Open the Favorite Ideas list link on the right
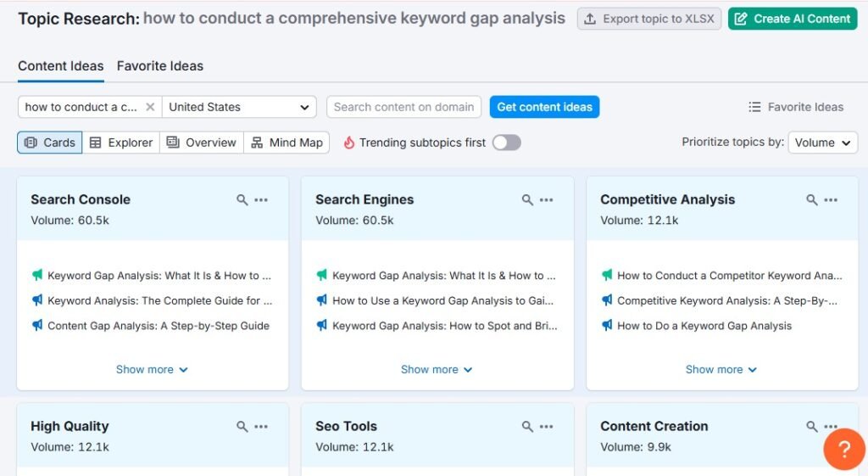 796,107
